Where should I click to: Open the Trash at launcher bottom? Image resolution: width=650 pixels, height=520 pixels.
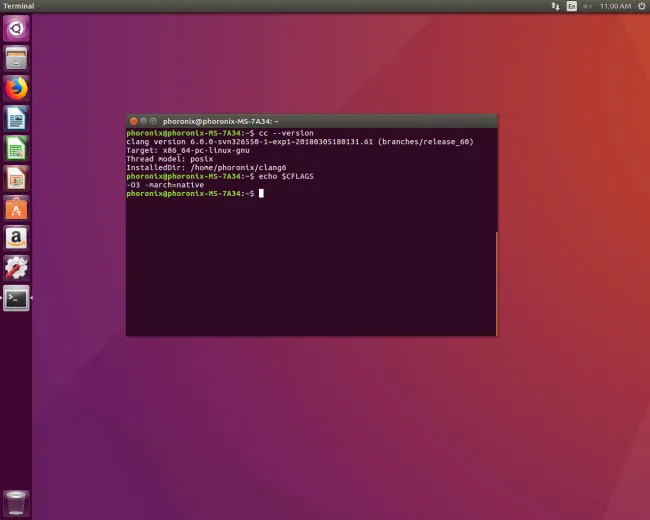(16, 502)
